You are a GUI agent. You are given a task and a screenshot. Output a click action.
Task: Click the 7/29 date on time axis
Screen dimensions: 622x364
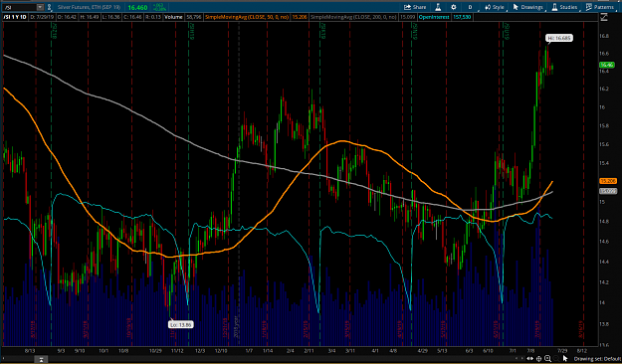coord(562,351)
